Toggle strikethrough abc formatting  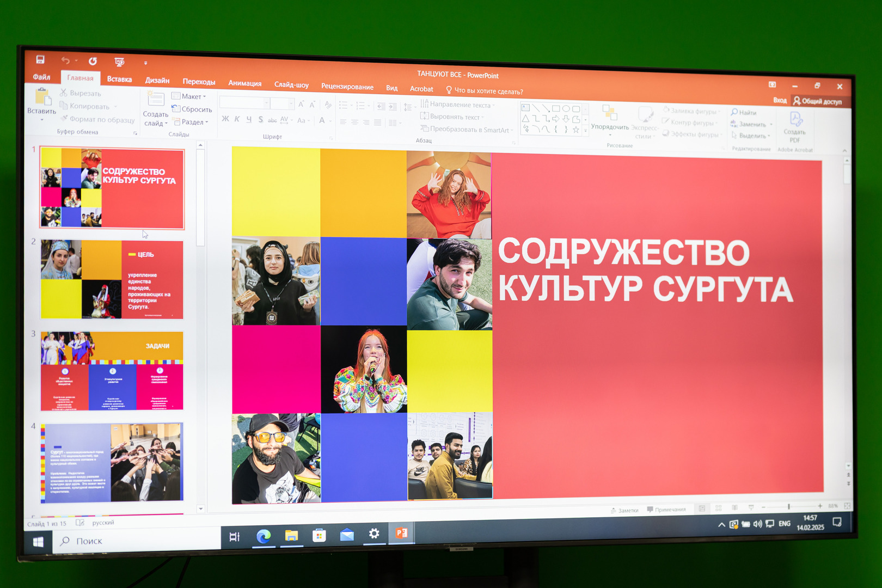click(x=272, y=120)
